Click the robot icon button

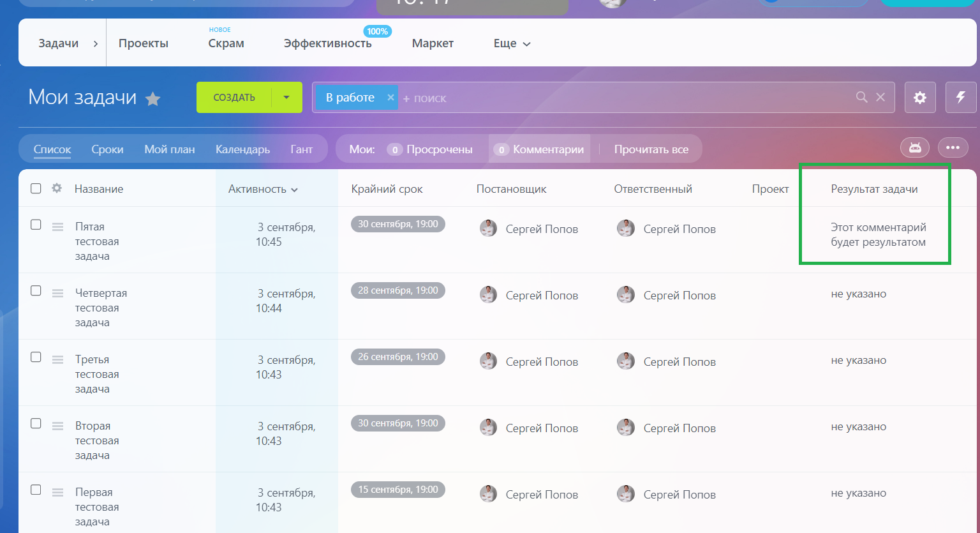(x=915, y=147)
